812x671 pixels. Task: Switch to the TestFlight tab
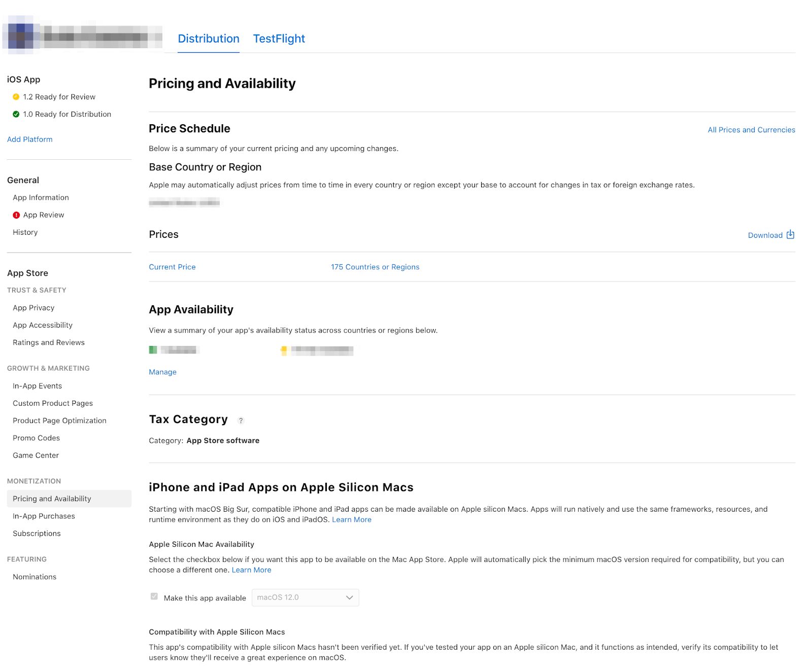(279, 39)
